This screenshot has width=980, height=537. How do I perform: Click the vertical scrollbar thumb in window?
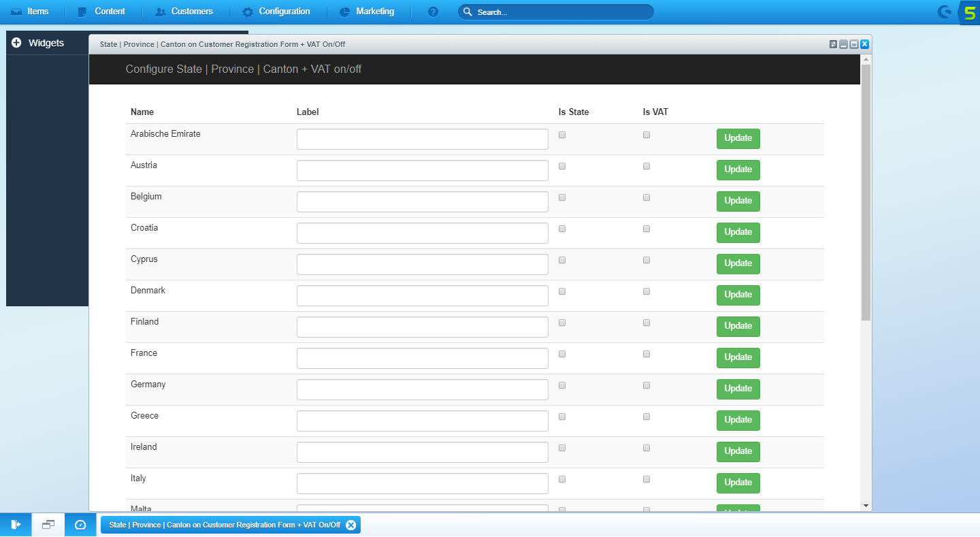tap(866, 193)
